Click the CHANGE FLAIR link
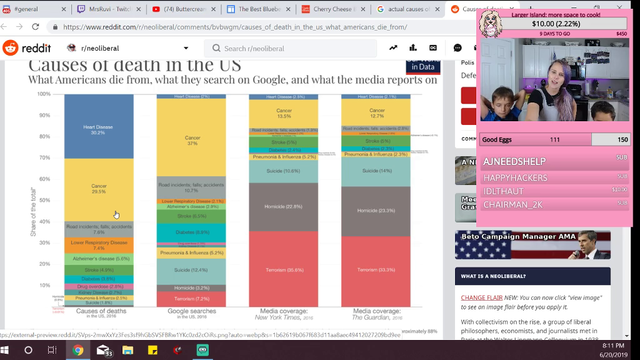The image size is (640, 360). [481, 298]
